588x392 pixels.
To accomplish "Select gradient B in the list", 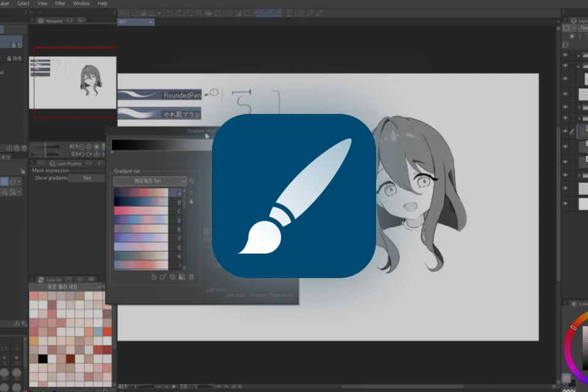I will coord(148,202).
